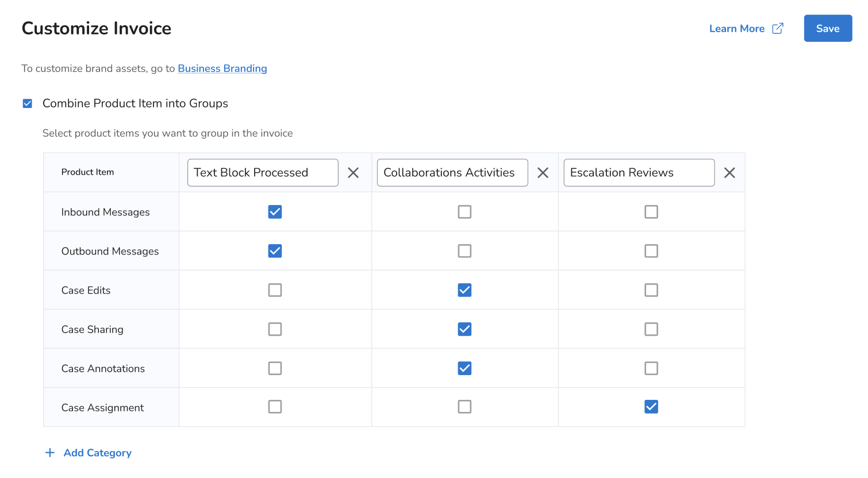Open the Business Branding link
This screenshot has height=478, width=868.
(222, 68)
